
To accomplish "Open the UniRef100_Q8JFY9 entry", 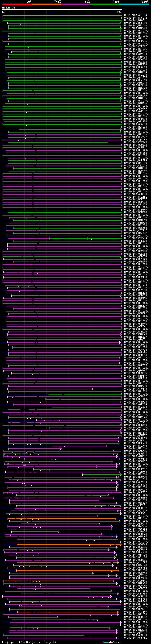I will 135,80.
